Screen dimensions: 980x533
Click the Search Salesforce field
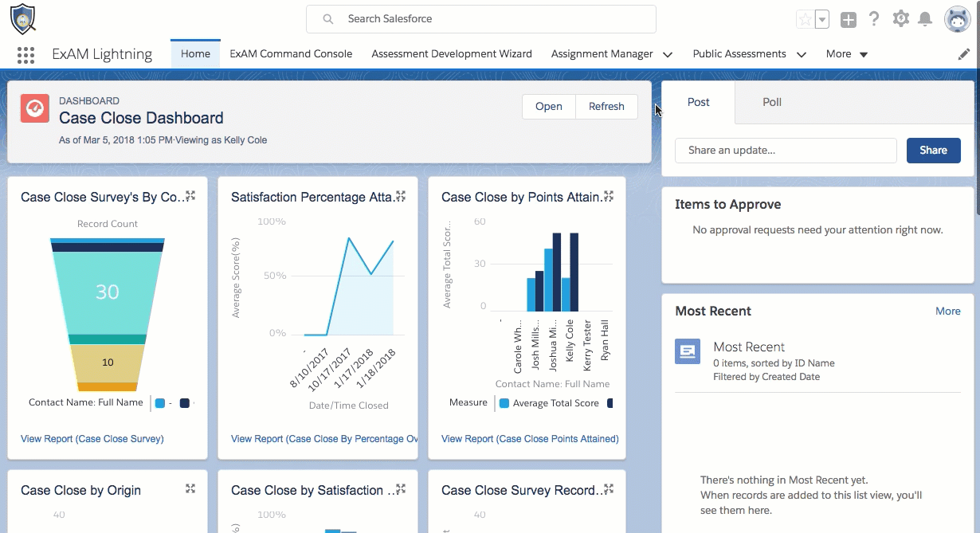click(481, 19)
